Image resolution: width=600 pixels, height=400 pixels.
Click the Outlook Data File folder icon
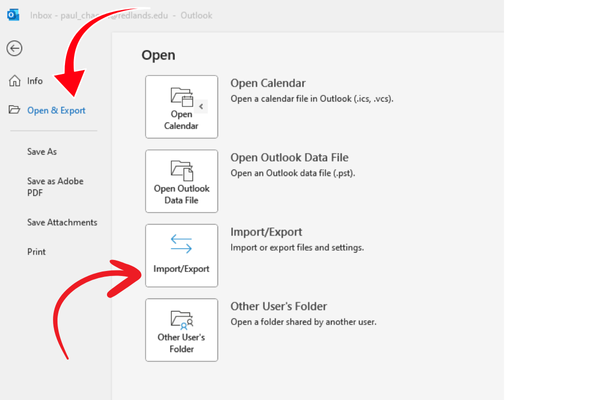pyautogui.click(x=181, y=169)
